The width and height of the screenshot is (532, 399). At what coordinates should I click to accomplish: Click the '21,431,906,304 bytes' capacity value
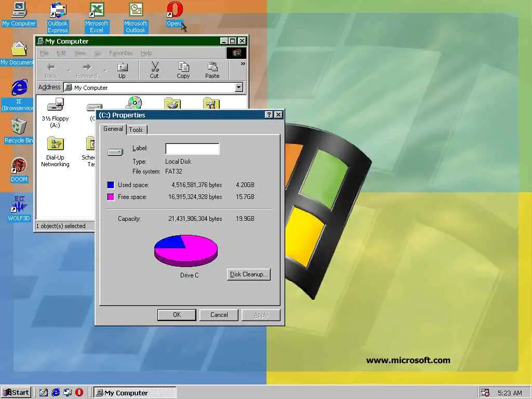[195, 219]
